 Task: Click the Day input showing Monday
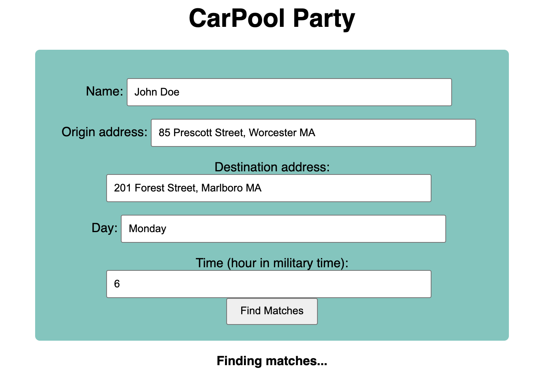(x=283, y=229)
